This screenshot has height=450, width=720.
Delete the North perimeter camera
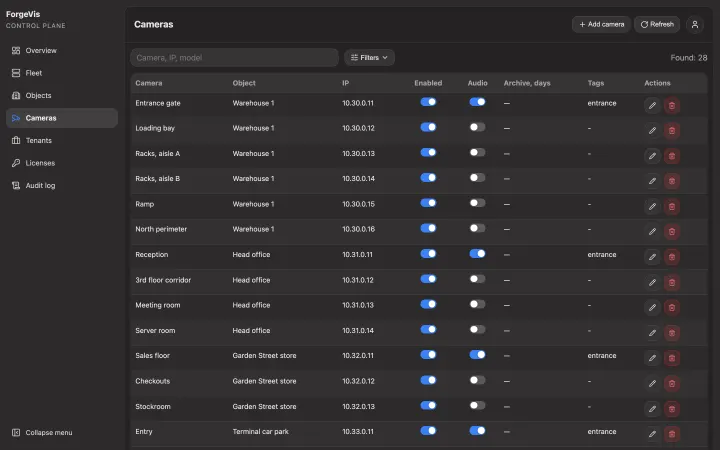[x=672, y=232]
